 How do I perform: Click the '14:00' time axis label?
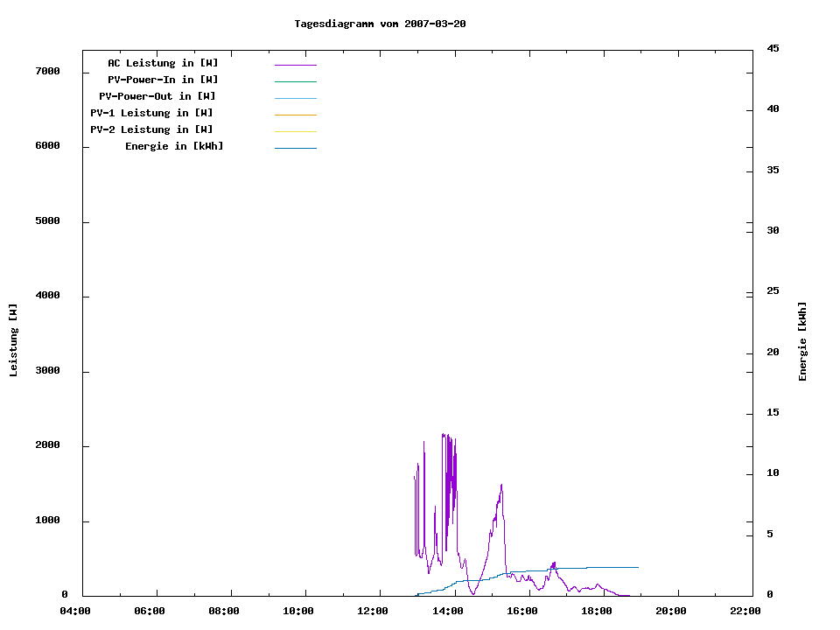coord(448,612)
